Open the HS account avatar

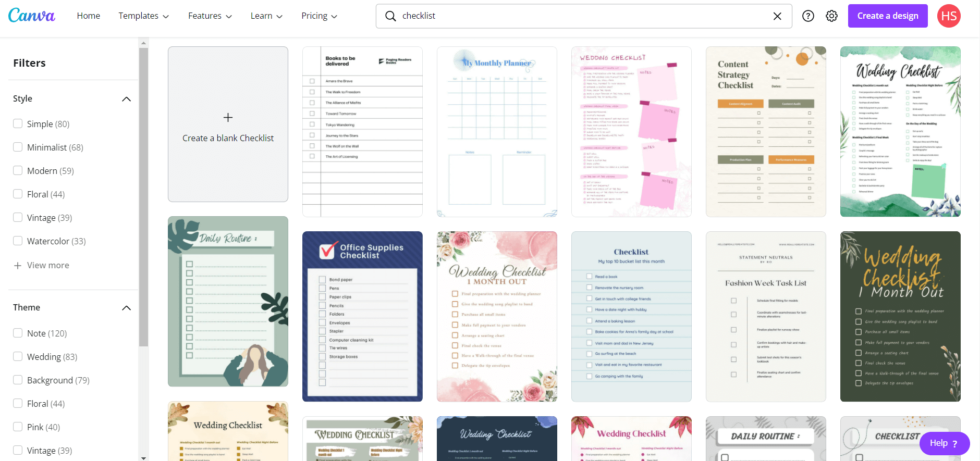coord(949,16)
